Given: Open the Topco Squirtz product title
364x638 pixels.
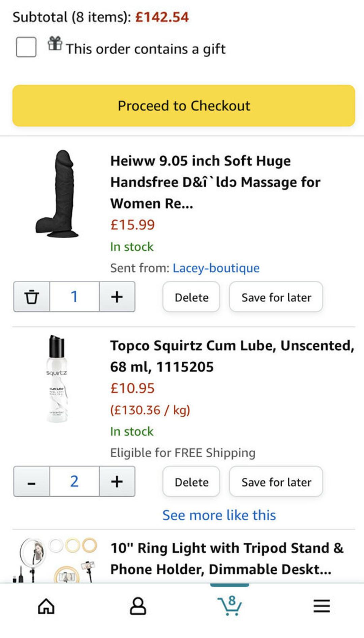Looking at the screenshot, I should tap(232, 356).
